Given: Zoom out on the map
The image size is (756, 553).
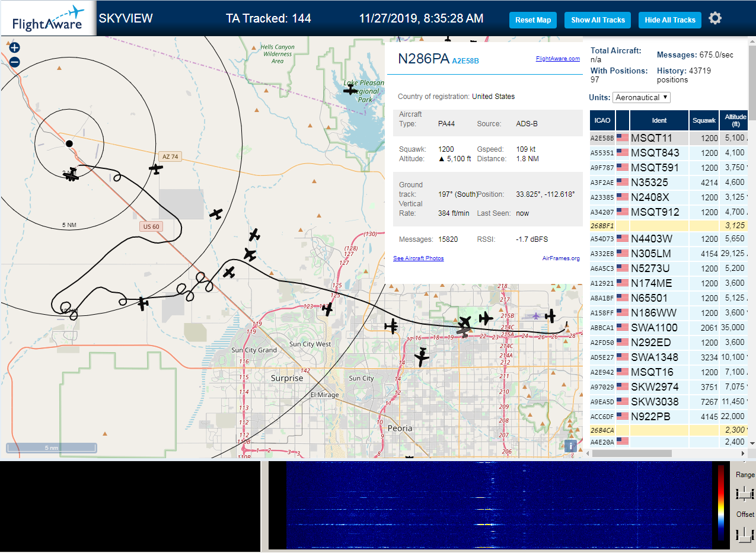Looking at the screenshot, I should click(x=15, y=62).
